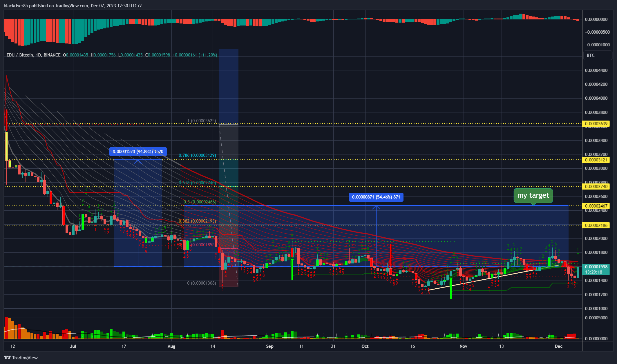Click the 0.00001000 price axis tick
The width and height of the screenshot is (617, 364).
(x=596, y=309)
